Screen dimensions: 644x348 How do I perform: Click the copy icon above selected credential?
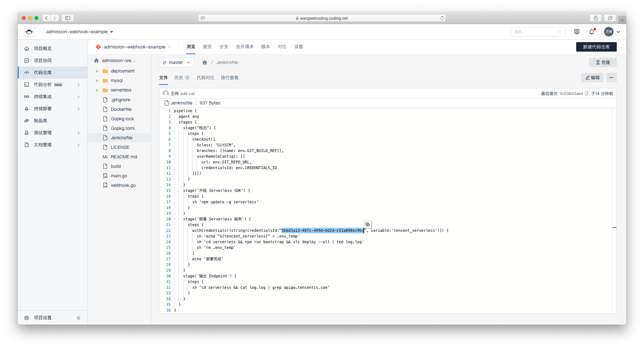[x=367, y=225]
